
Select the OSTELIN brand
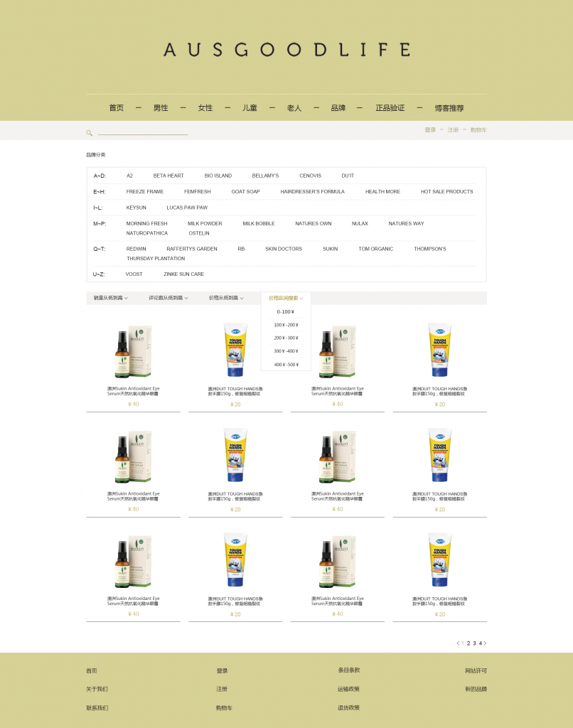(x=199, y=233)
